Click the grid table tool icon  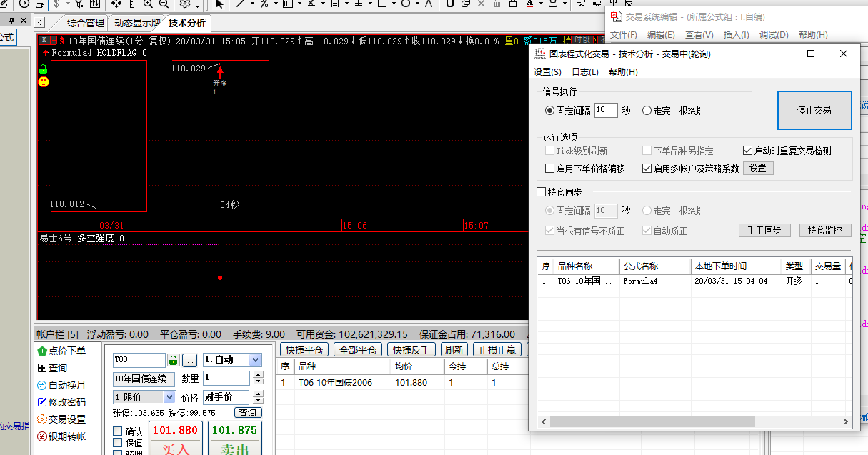click(359, 4)
